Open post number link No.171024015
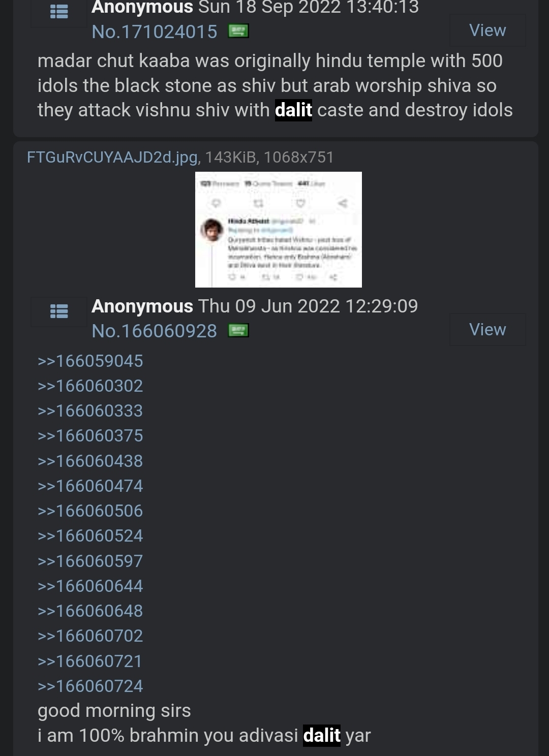This screenshot has width=549, height=756. [155, 31]
